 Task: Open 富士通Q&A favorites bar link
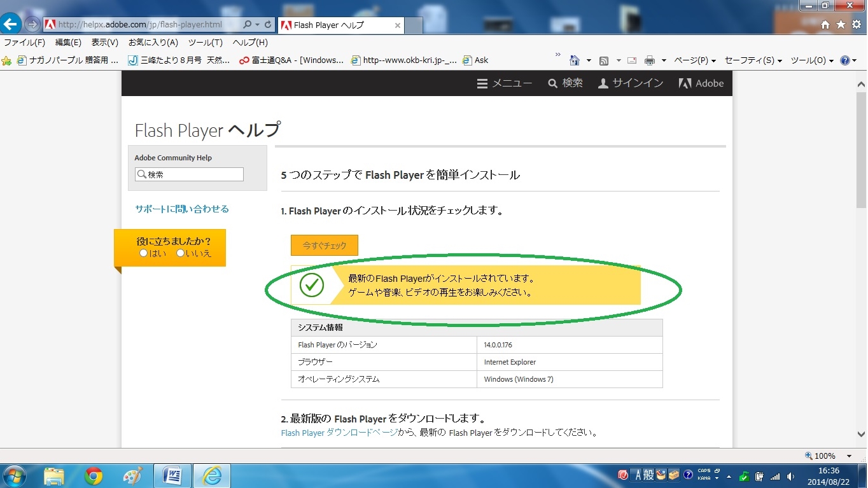click(291, 60)
